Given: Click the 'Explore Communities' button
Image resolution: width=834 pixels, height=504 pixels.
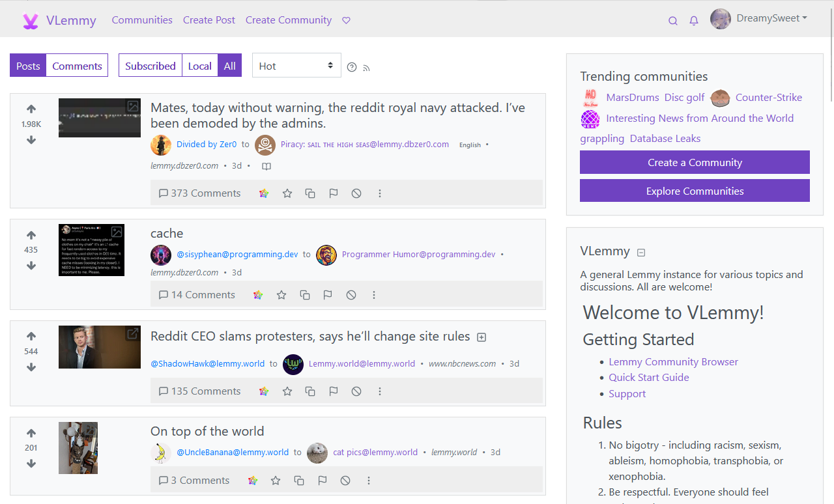Looking at the screenshot, I should coord(695,191).
